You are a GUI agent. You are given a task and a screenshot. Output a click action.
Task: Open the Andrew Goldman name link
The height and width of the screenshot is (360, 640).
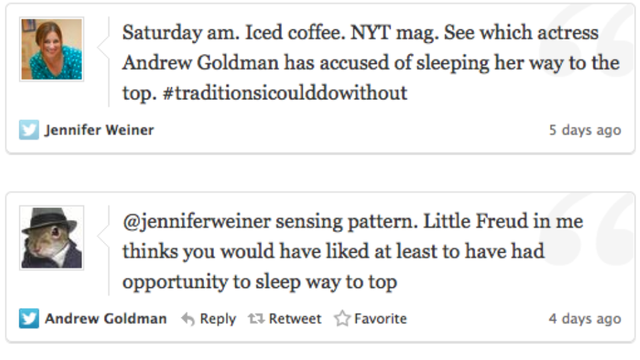click(x=106, y=318)
